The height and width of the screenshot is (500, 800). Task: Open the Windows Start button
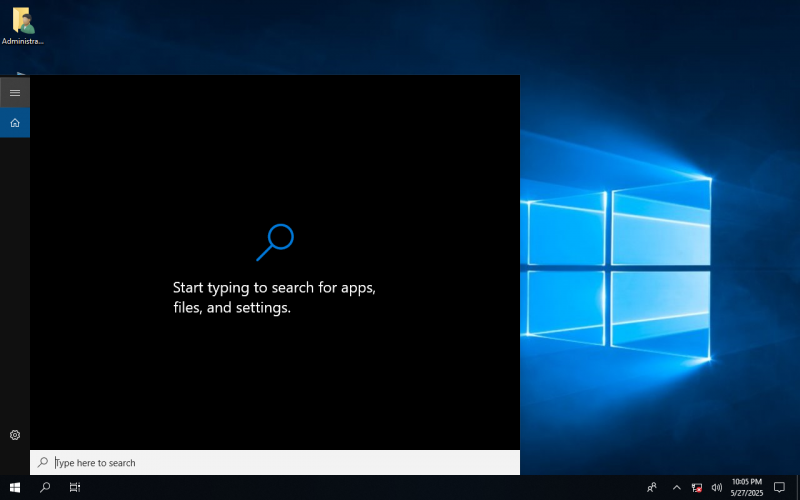click(15, 488)
